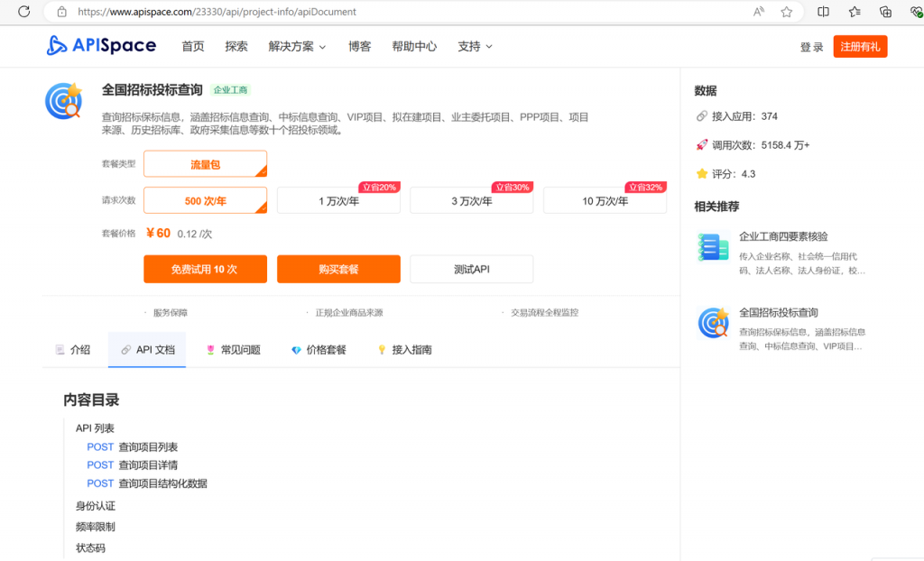Select the 流量包 package type option
Viewport: 924px width, 561px height.
click(x=205, y=165)
